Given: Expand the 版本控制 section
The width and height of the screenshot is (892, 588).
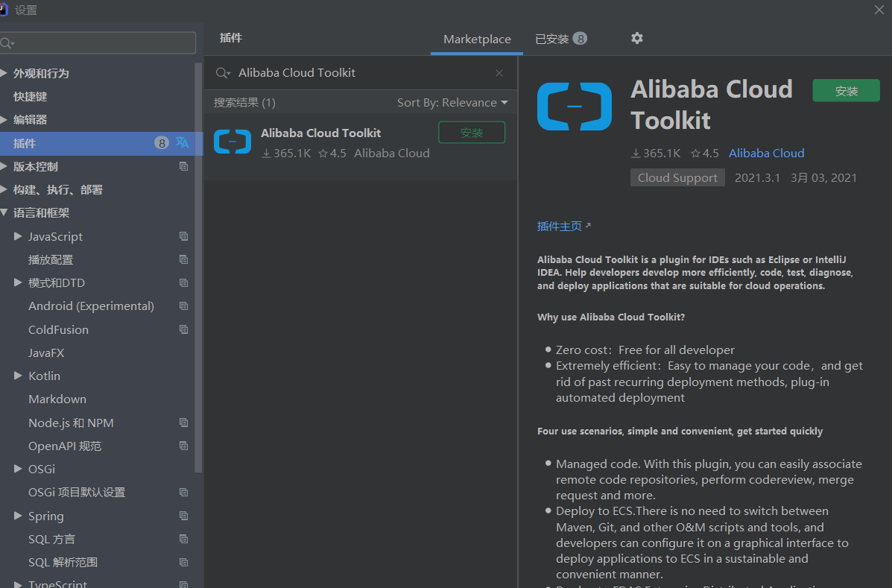Looking at the screenshot, I should tap(4, 166).
